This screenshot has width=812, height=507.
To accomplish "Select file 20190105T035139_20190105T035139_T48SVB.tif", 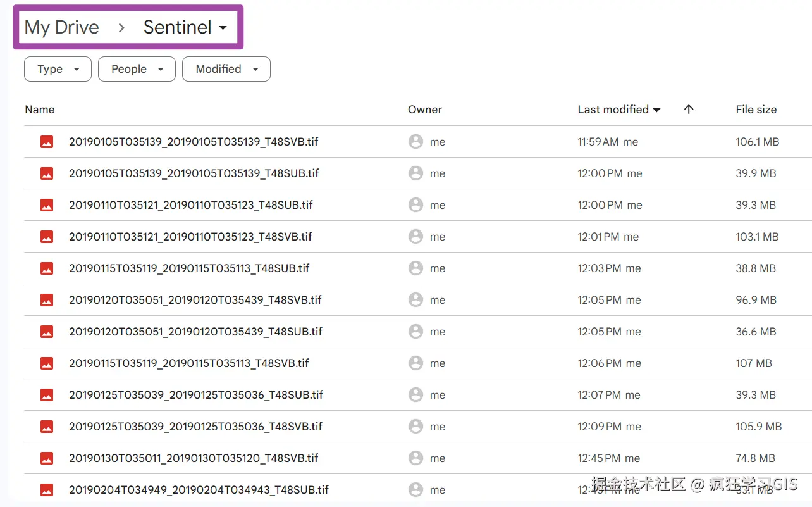I will 194,142.
